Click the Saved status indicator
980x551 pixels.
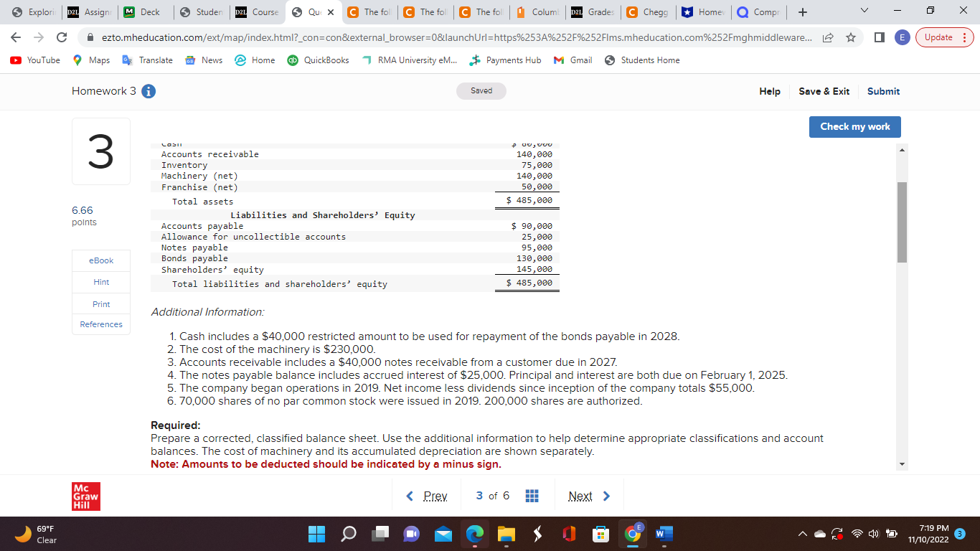tap(481, 91)
